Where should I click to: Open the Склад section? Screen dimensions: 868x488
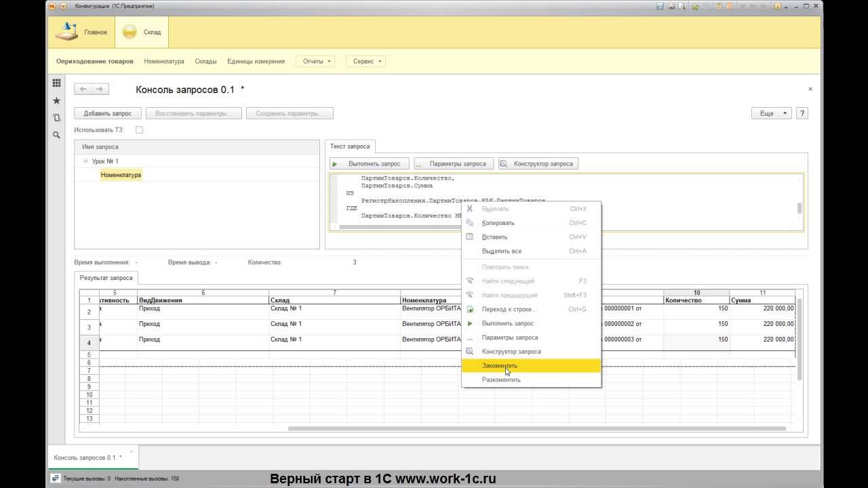pyautogui.click(x=142, y=33)
